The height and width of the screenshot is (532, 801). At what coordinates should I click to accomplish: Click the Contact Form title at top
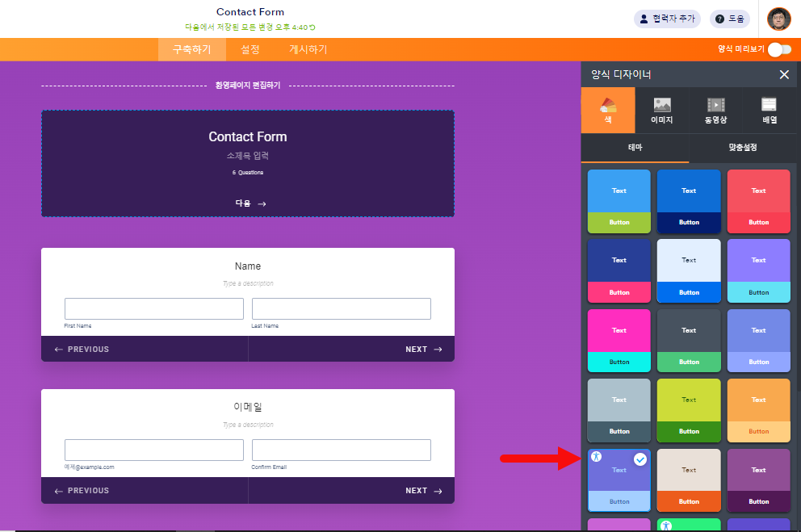[x=250, y=12]
